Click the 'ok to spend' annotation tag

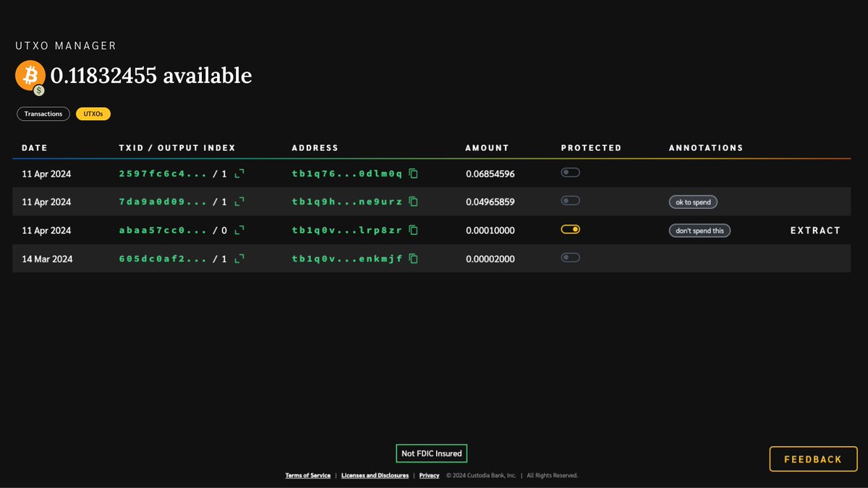(x=693, y=202)
